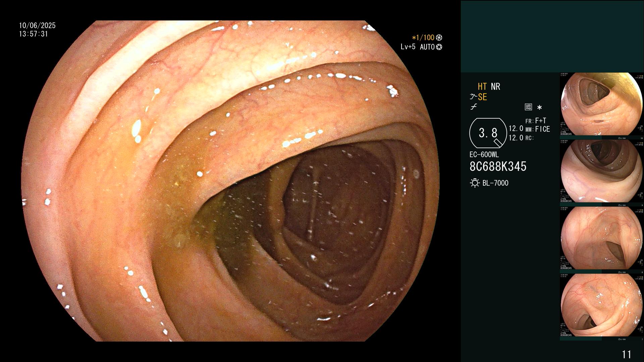
Task: Select the HT indicator
Action: [482, 86]
